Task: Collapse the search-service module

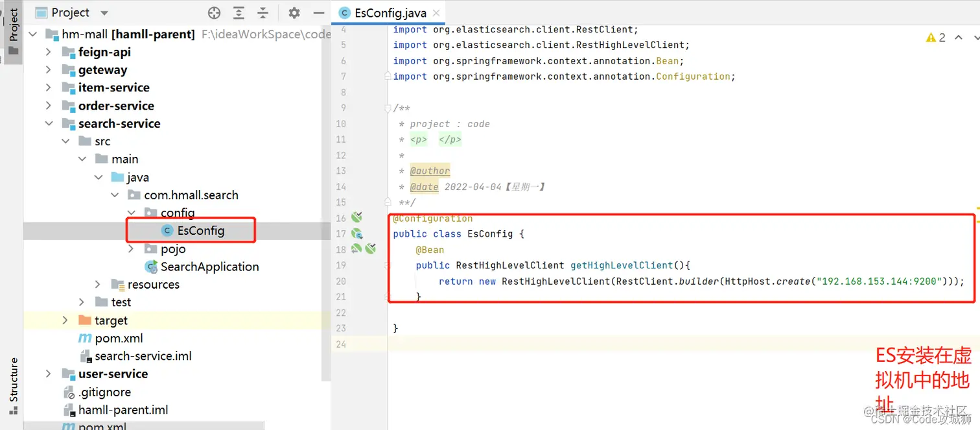Action: pos(49,123)
